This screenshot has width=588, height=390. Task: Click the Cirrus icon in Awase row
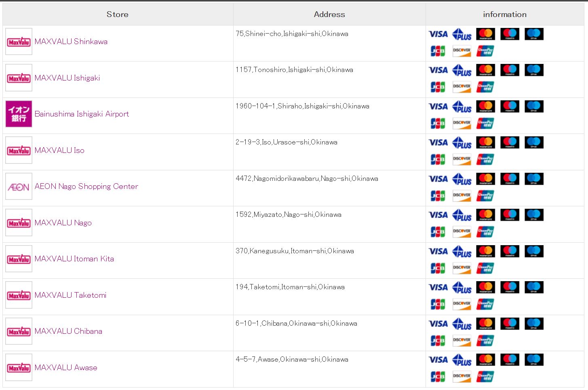[534, 360]
